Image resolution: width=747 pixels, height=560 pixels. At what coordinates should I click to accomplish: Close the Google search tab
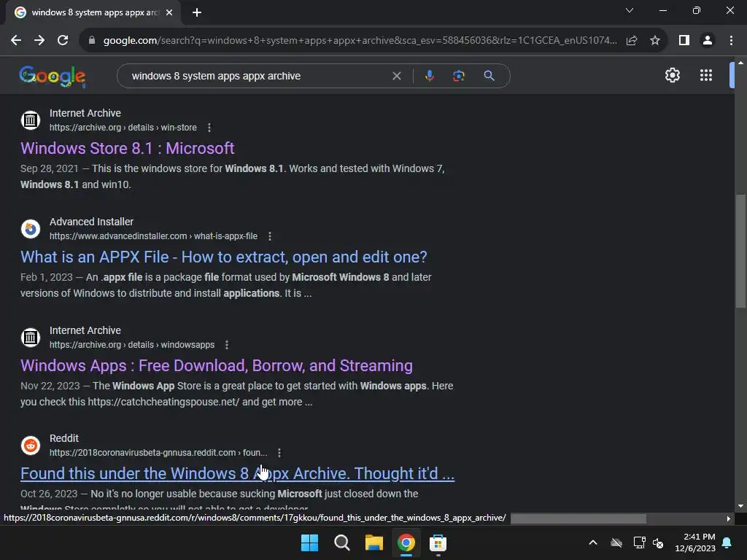(x=169, y=12)
